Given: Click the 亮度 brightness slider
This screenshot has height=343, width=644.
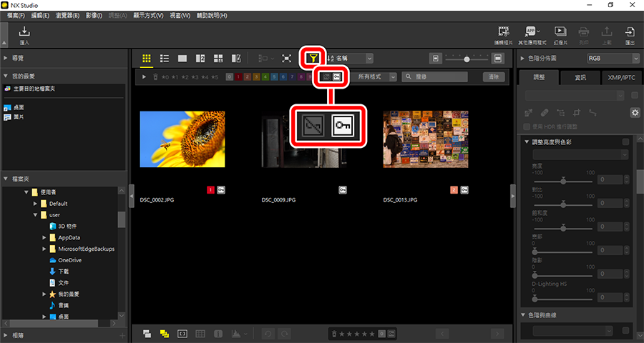Looking at the screenshot, I should pyautogui.click(x=563, y=181).
